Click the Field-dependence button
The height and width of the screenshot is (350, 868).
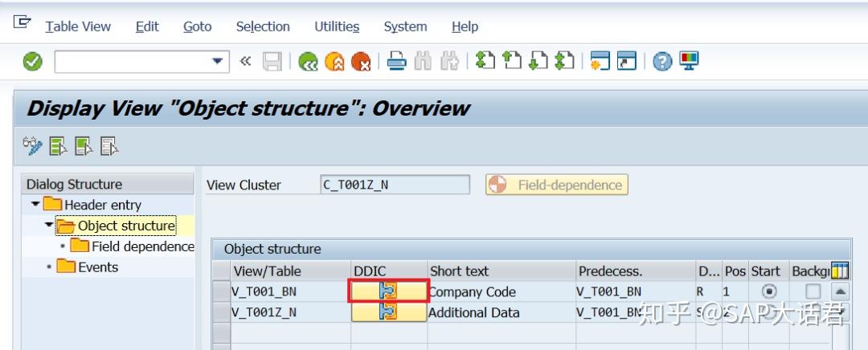tap(557, 185)
